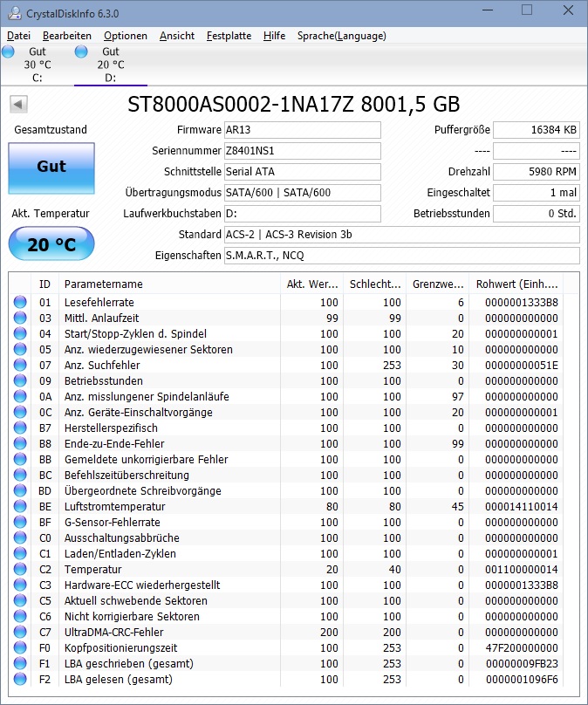
Task: Open the Optionen menu
Action: coord(126,36)
